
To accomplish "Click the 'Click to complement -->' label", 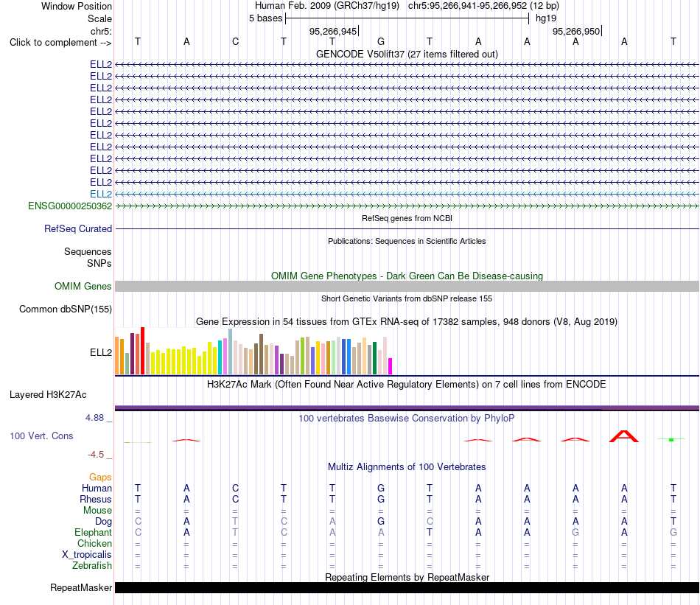I will [60, 43].
